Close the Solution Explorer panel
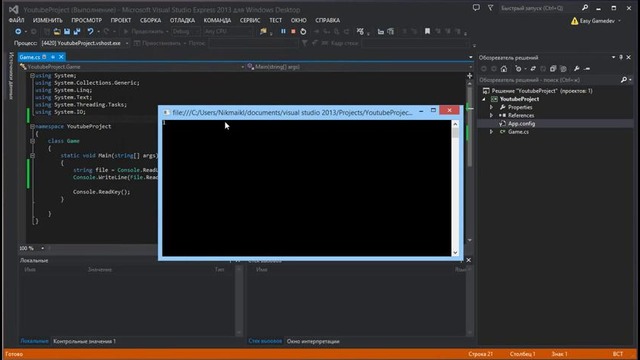640x360 pixels. pos(629,58)
